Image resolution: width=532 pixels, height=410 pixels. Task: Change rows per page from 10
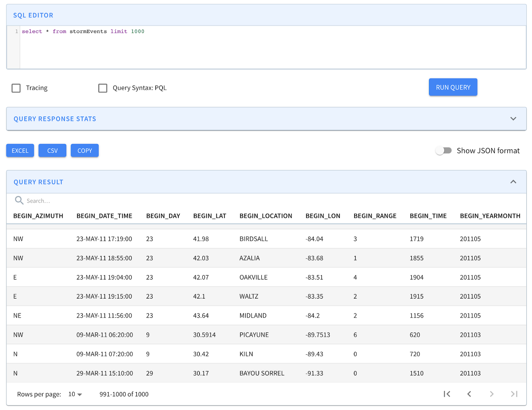[x=74, y=394]
